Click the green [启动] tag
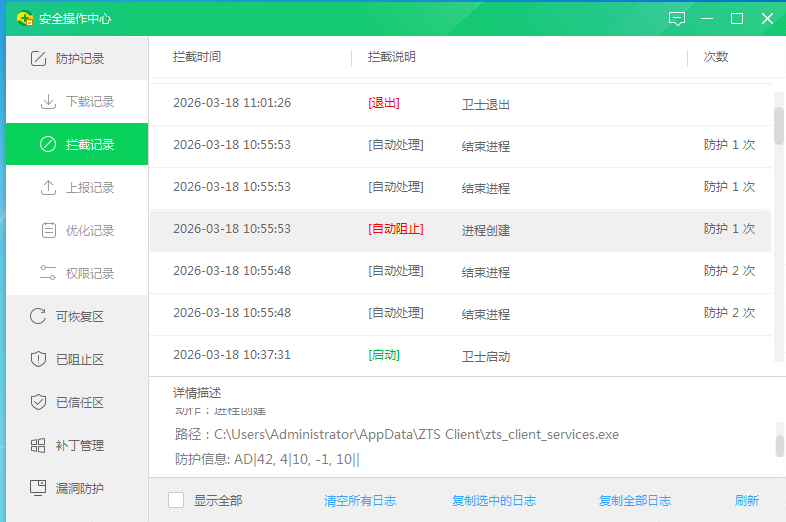 [384, 355]
